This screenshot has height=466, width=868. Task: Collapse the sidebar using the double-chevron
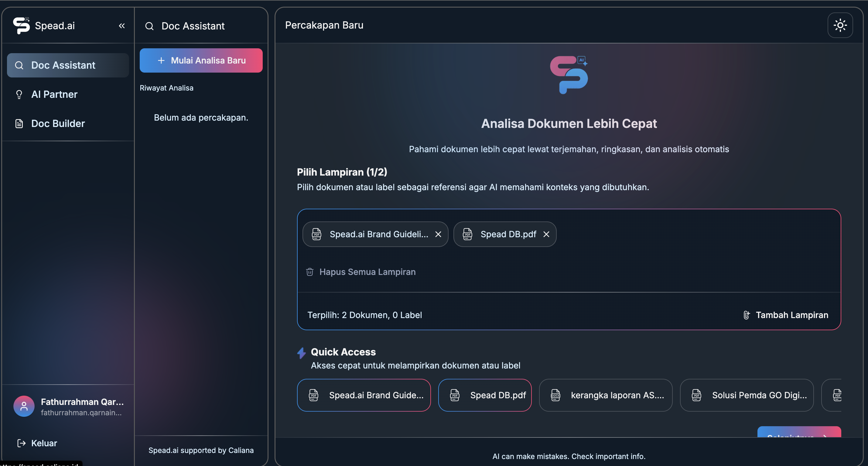122,25
